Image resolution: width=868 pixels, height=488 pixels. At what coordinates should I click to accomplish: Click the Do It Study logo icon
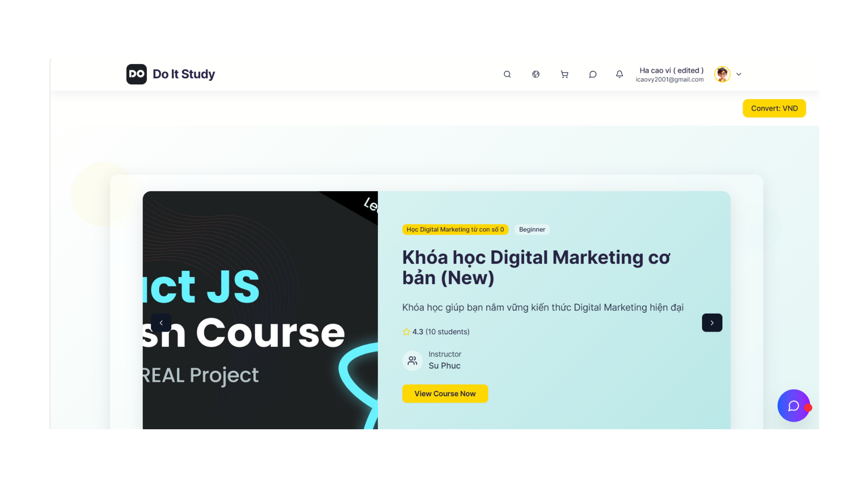137,74
